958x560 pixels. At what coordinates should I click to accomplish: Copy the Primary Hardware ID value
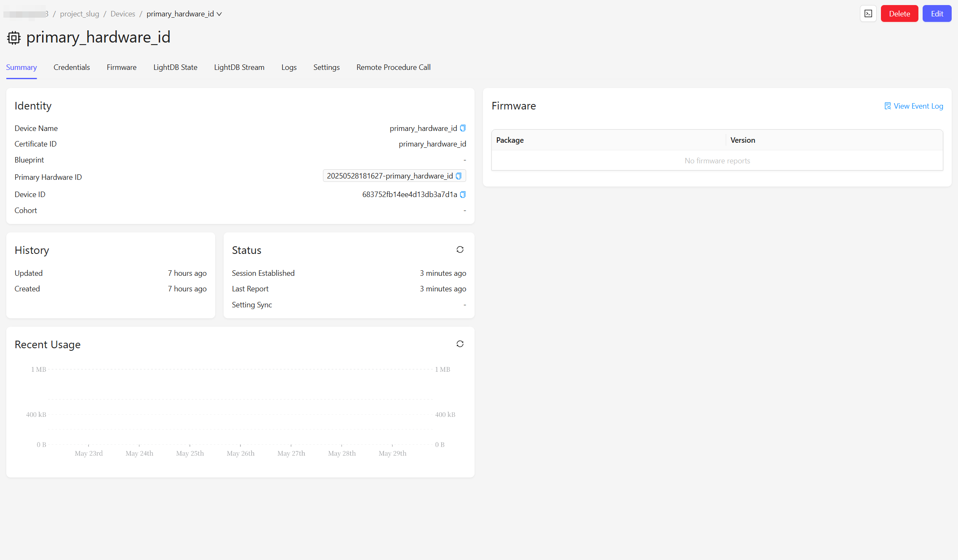[x=459, y=176]
